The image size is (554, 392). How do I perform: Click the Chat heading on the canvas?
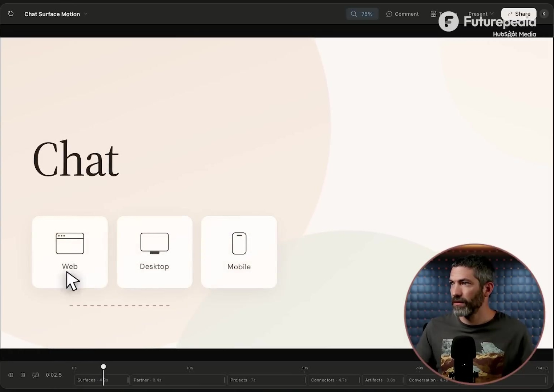pos(76,159)
